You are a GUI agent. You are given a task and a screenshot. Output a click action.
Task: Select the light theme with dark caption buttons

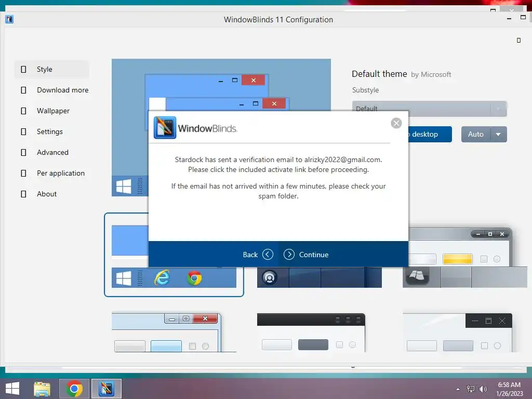(x=457, y=332)
